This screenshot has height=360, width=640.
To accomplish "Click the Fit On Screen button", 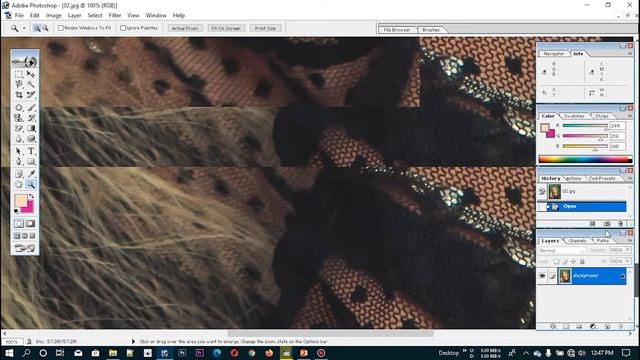I will coord(226,28).
